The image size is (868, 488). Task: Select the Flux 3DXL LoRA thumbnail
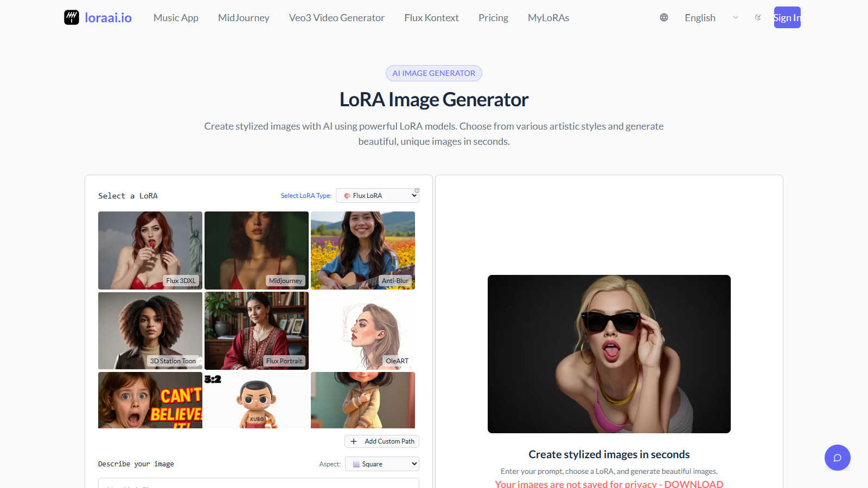(x=150, y=251)
